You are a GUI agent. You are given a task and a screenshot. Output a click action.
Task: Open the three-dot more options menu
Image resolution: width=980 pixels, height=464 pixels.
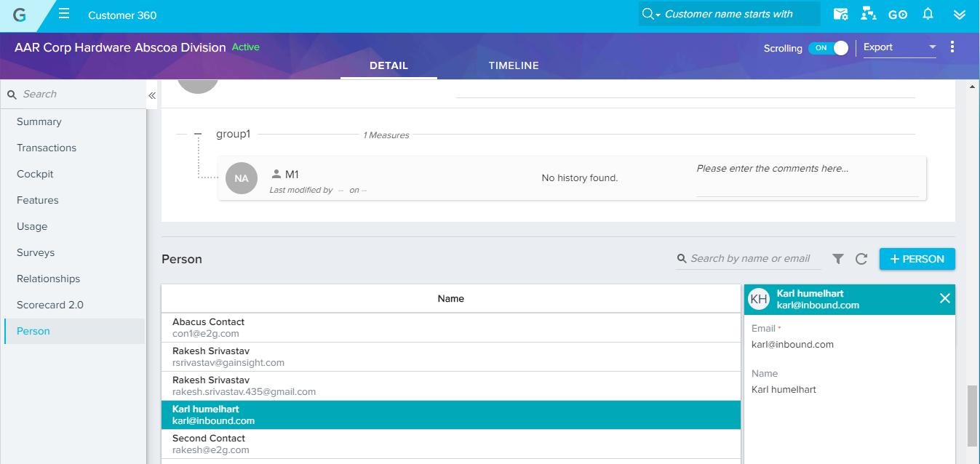[x=952, y=47]
